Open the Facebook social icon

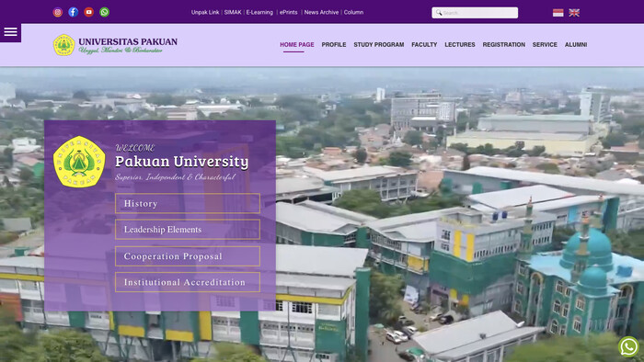point(73,12)
